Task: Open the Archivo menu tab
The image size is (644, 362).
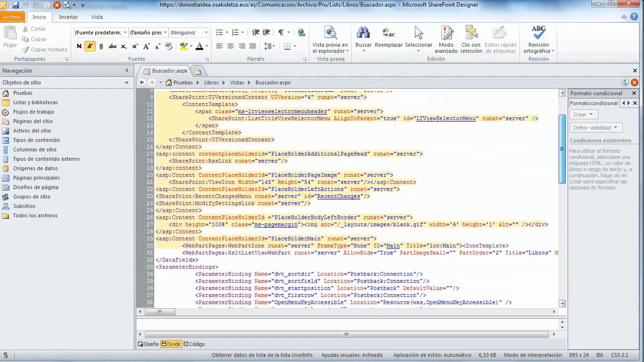Action: [12, 17]
